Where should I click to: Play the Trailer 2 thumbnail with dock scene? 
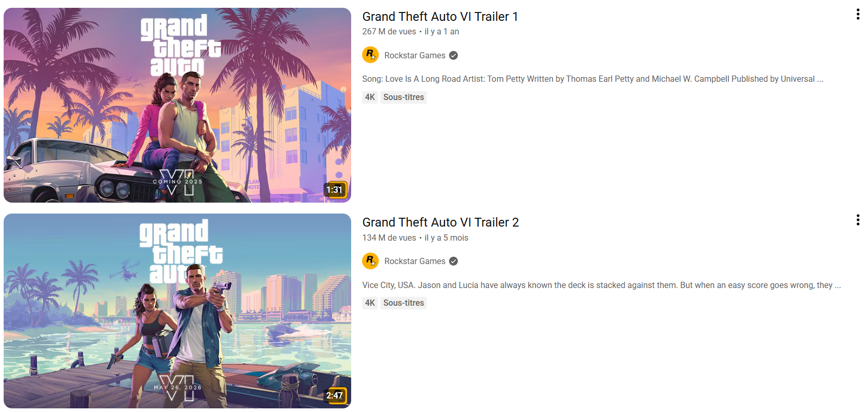177,311
